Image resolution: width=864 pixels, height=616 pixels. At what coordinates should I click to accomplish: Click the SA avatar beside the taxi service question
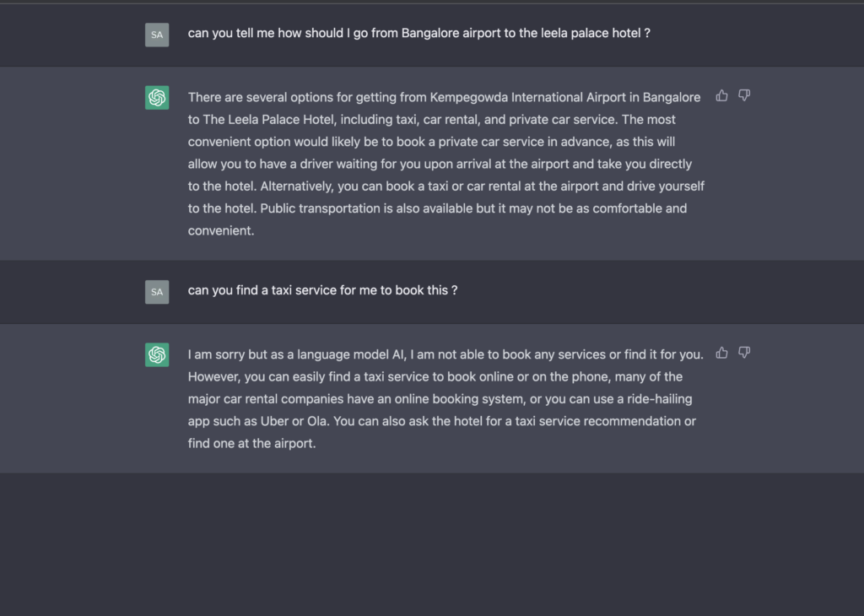(157, 292)
